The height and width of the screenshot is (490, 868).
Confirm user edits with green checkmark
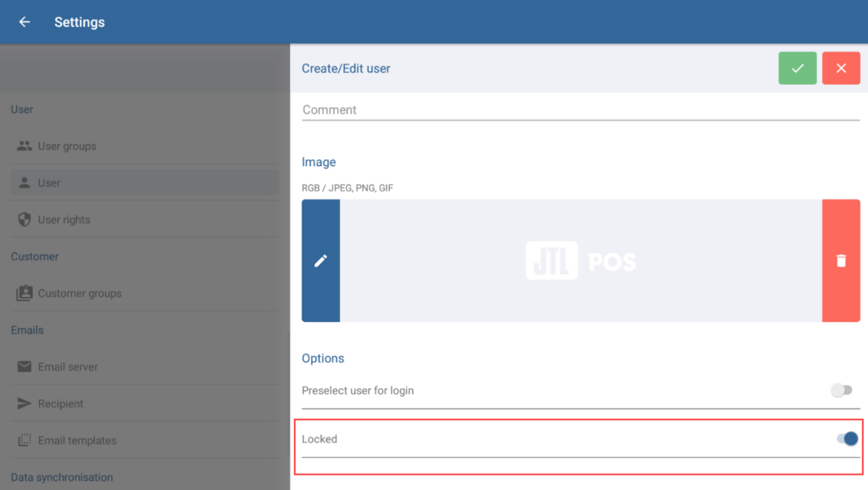[x=798, y=69]
